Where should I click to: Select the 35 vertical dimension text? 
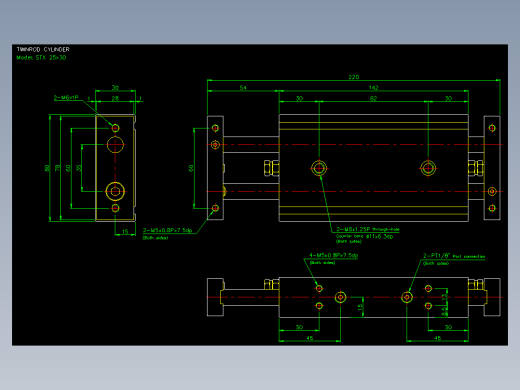tap(79, 168)
